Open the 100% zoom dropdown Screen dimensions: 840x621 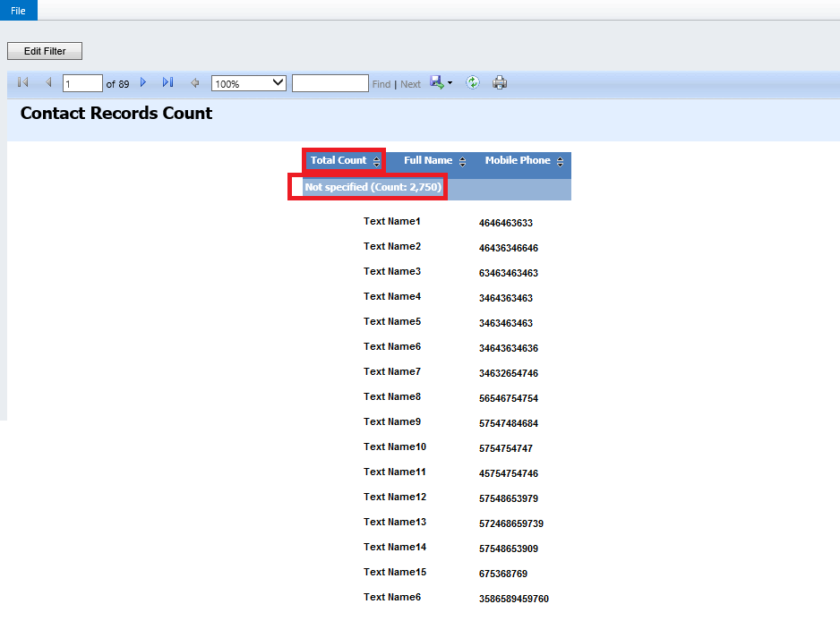[249, 83]
